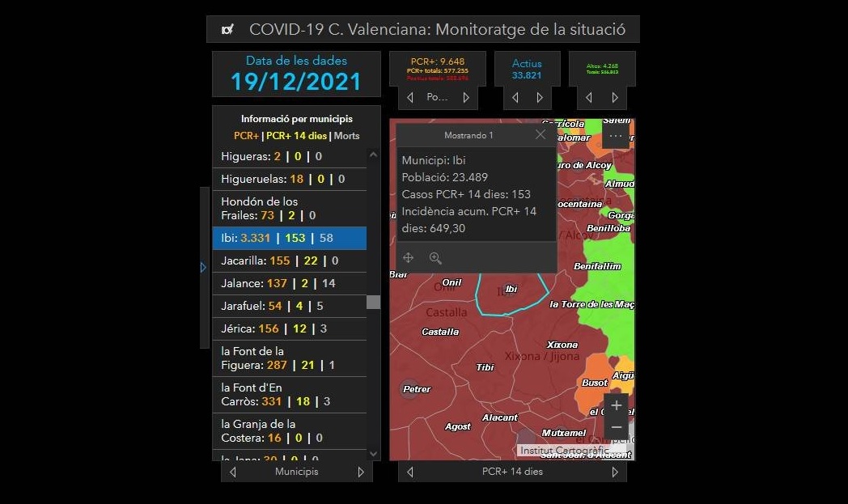
Task: Advance the Altes indicator with right arrow
Action: point(615,98)
